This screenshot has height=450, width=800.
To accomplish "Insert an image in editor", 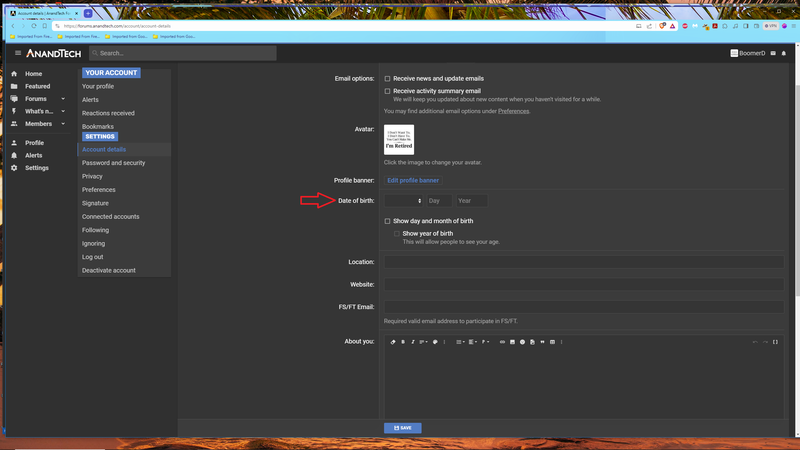I will click(x=512, y=342).
